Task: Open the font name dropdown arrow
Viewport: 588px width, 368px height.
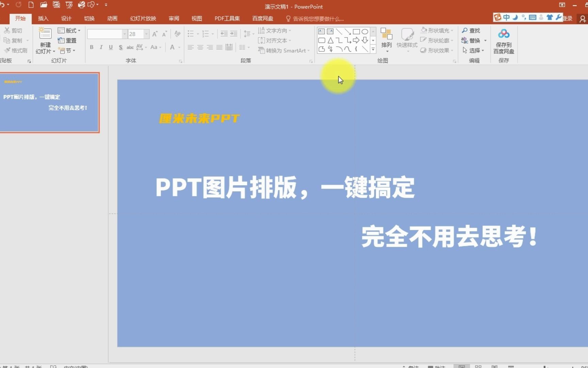Action: [125, 34]
